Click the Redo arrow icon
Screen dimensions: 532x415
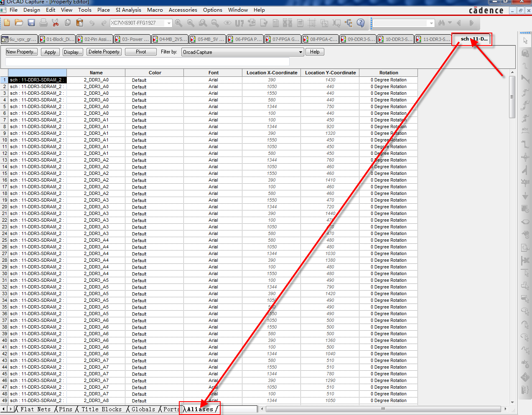tap(104, 23)
